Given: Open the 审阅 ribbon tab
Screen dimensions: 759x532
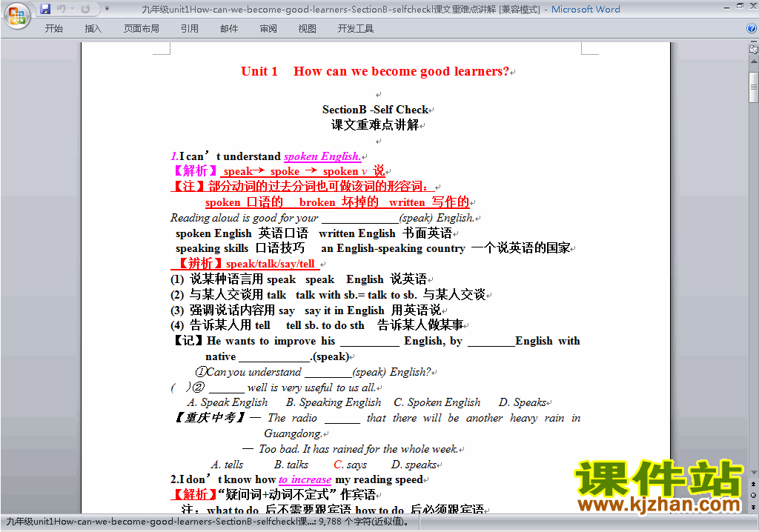Looking at the screenshot, I should pyautogui.click(x=268, y=29).
